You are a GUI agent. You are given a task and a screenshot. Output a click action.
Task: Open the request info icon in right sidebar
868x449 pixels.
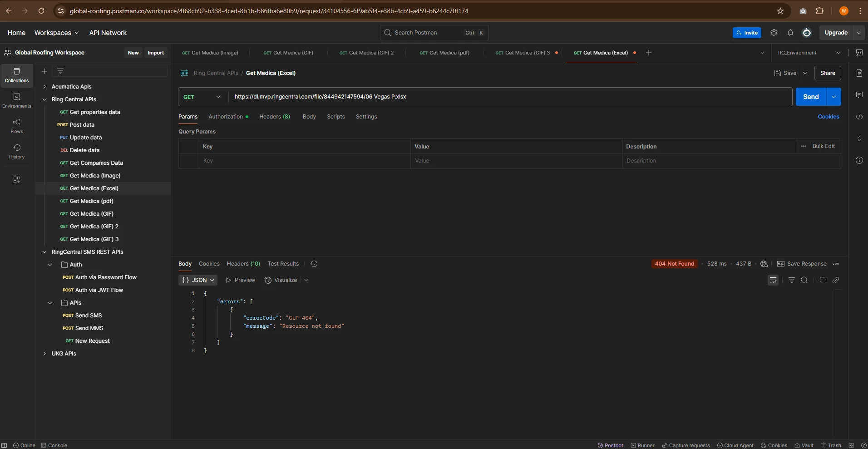pyautogui.click(x=859, y=160)
